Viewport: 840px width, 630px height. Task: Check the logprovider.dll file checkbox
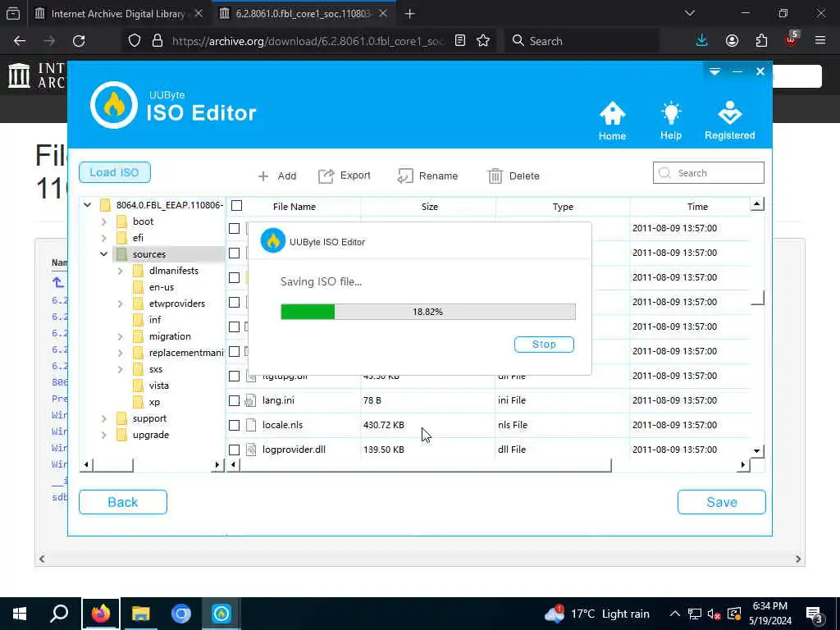coord(234,450)
